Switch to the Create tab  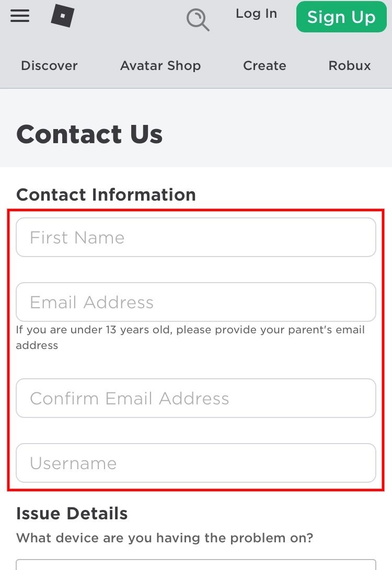(x=264, y=66)
